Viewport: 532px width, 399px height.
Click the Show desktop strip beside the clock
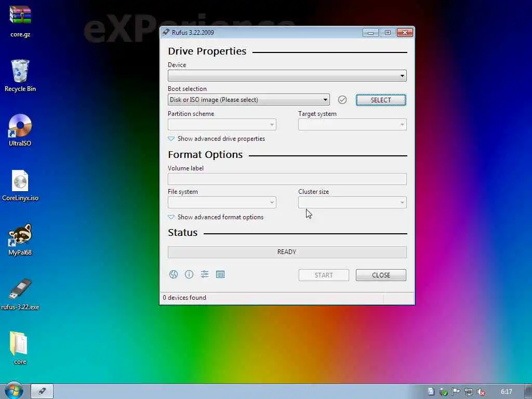(x=528, y=392)
